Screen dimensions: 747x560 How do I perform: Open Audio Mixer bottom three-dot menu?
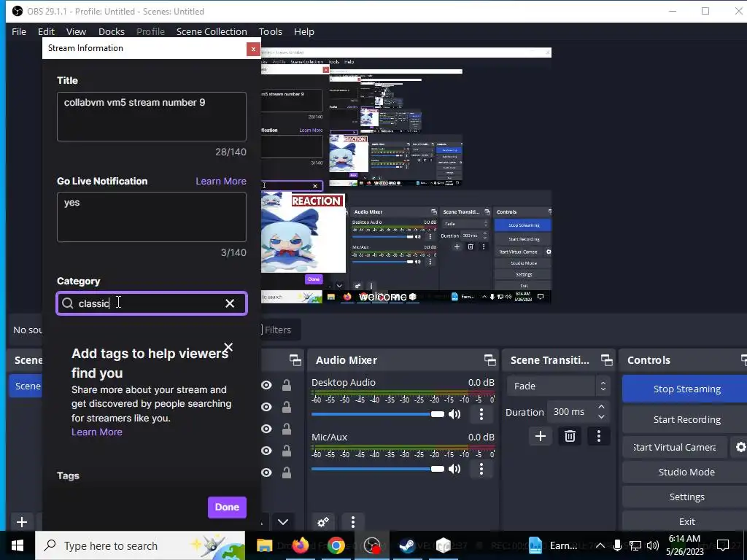352,522
